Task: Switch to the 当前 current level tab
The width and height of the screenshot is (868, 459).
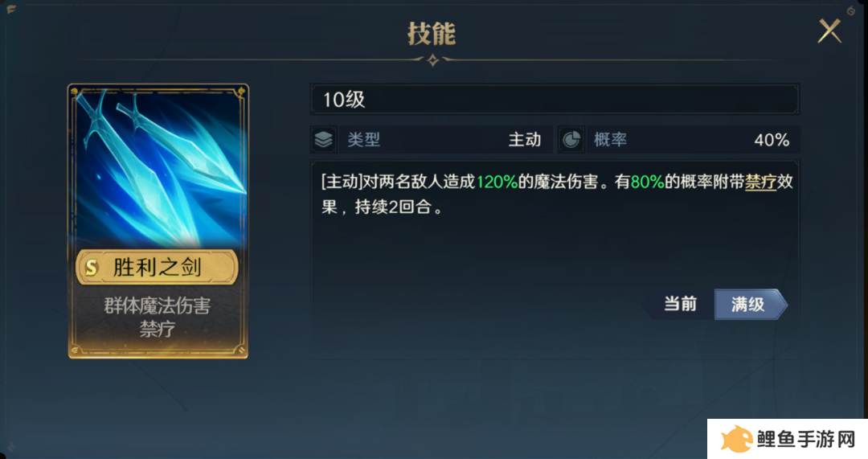Action: [680, 304]
